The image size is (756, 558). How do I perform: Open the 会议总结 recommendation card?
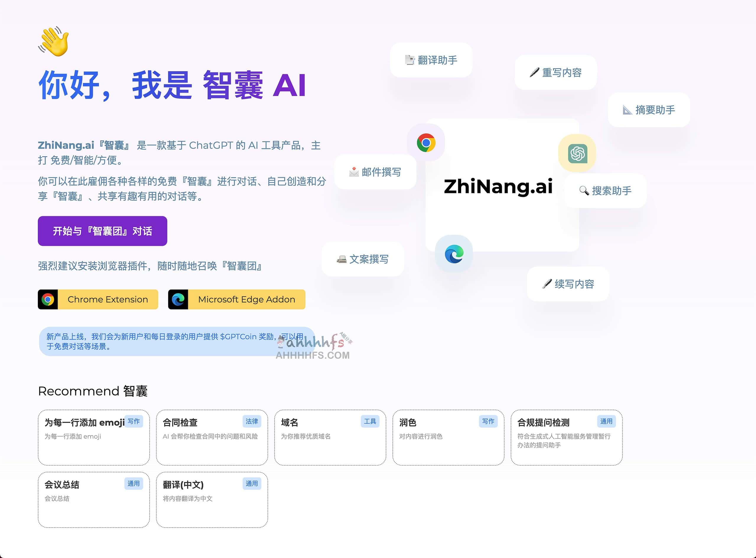coord(94,499)
